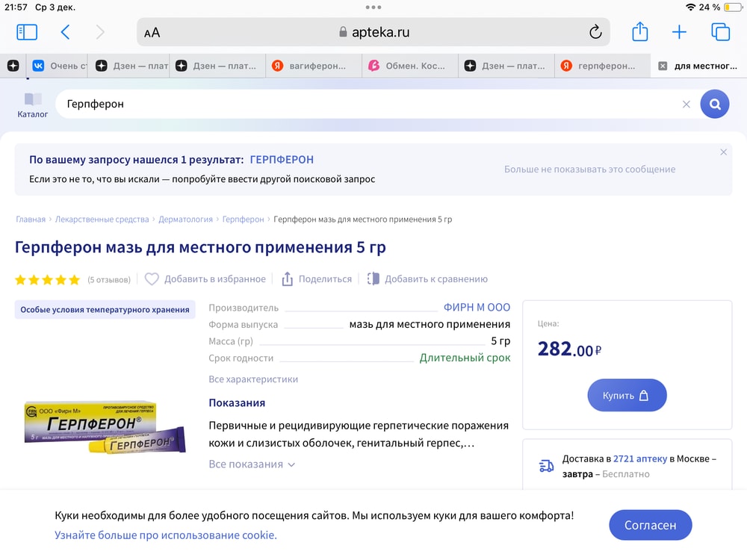The height and width of the screenshot is (560, 747).
Task: Go back to previous page
Action: pos(65,32)
